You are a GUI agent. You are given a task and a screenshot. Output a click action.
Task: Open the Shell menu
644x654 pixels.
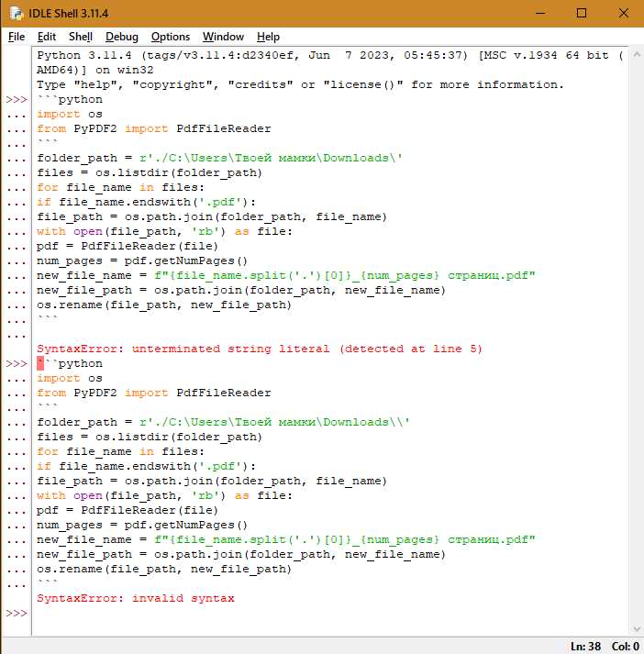[x=81, y=37]
